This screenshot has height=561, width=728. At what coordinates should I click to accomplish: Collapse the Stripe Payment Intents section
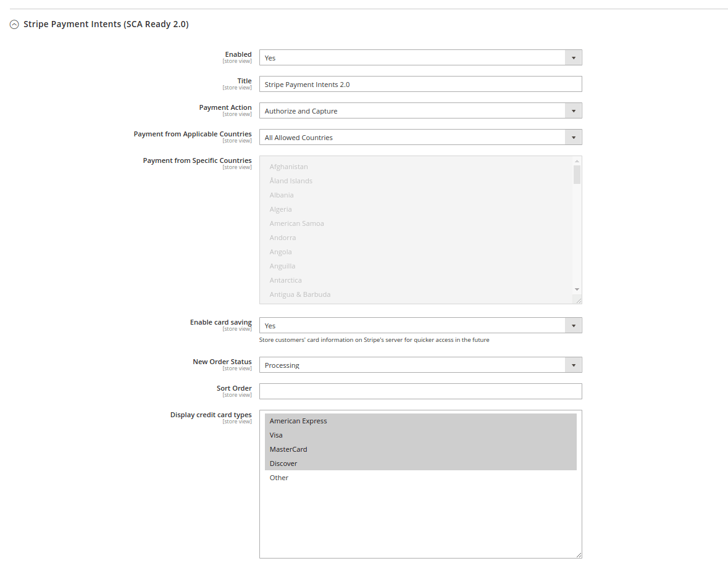tap(14, 25)
